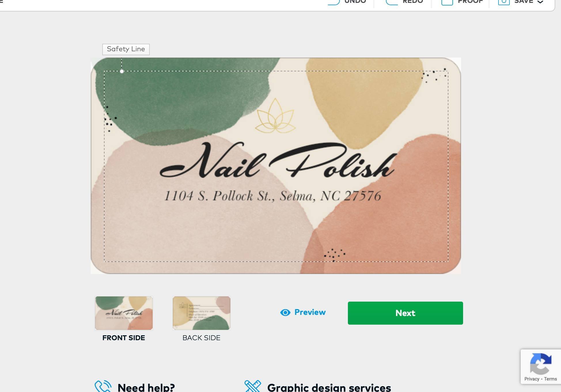The image size is (561, 392).
Task: Select the 1104 S. Pollock St. address text
Action: point(273,196)
